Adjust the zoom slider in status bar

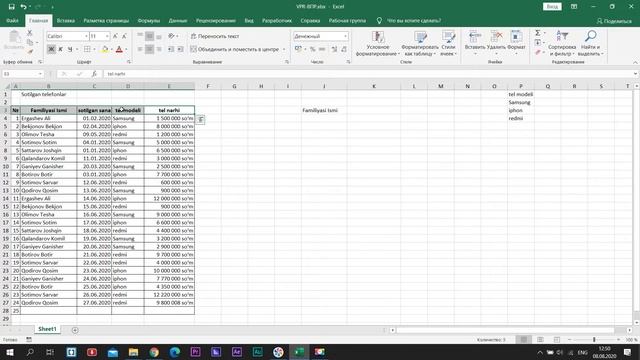coord(594,340)
